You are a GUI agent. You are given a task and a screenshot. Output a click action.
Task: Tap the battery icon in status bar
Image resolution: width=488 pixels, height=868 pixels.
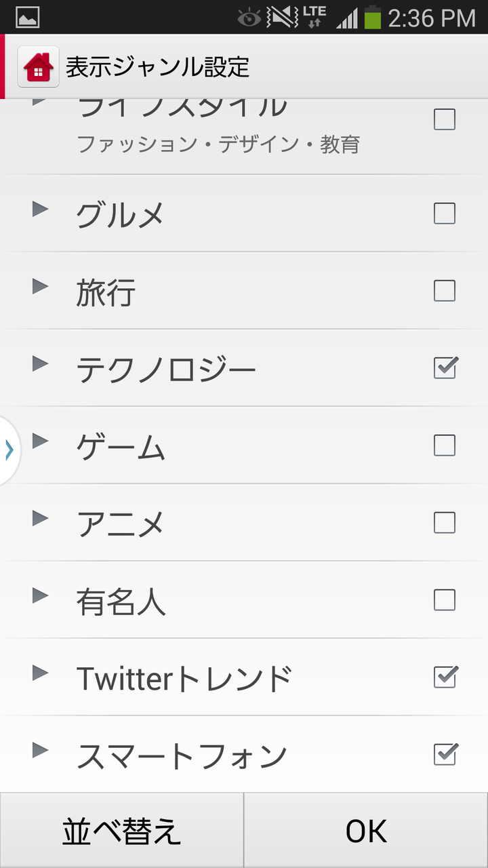(372, 17)
